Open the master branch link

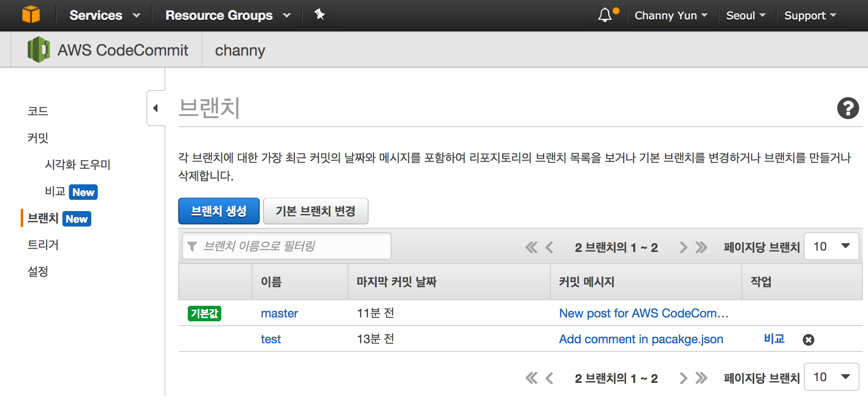[279, 313]
